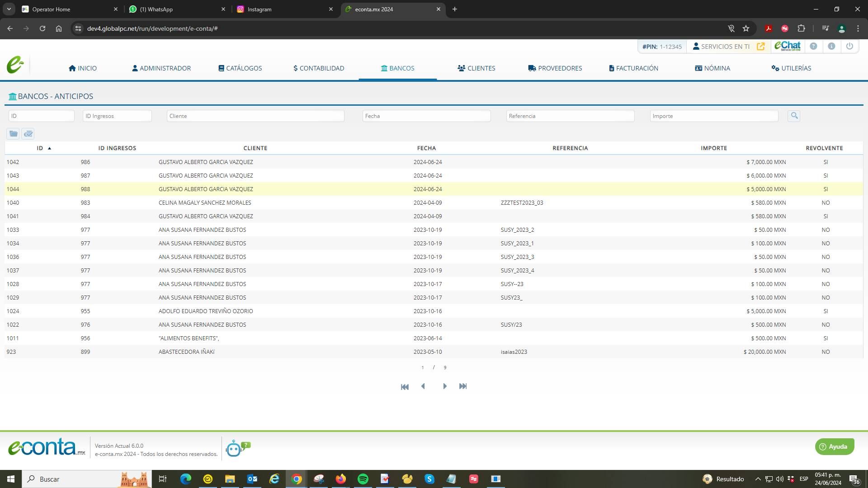Click the power logout icon
The width and height of the screenshot is (868, 488).
(849, 46)
